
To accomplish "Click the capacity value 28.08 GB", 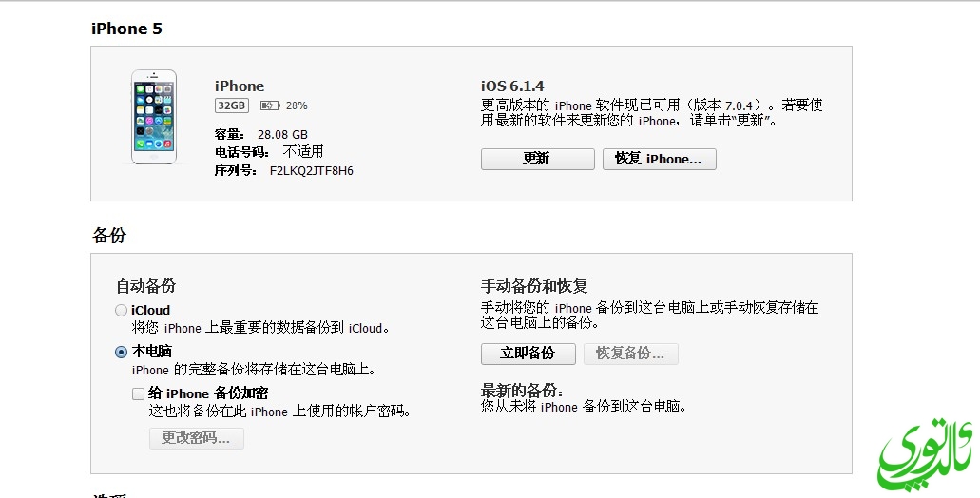I will [282, 134].
